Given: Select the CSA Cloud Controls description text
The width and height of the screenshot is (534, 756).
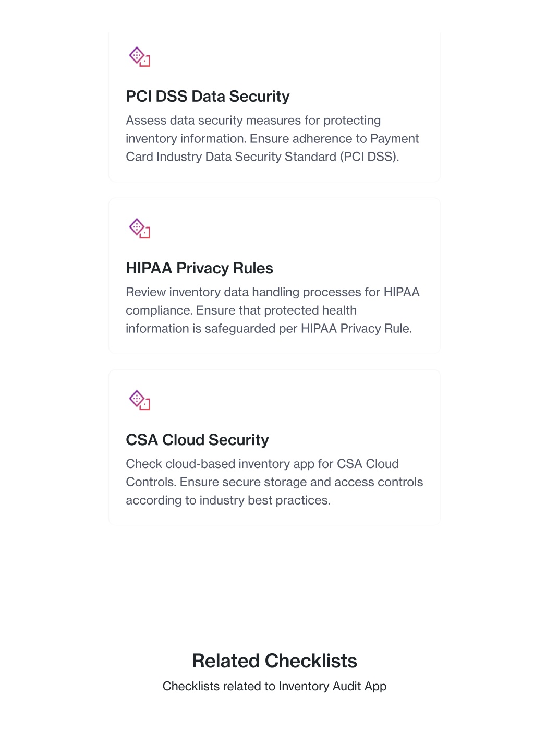Looking at the screenshot, I should 274,482.
